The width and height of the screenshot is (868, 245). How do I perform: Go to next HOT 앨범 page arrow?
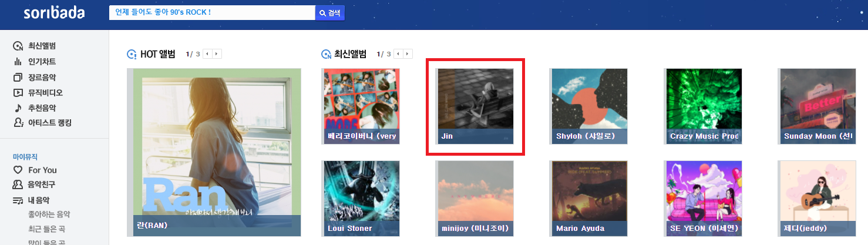click(217, 54)
